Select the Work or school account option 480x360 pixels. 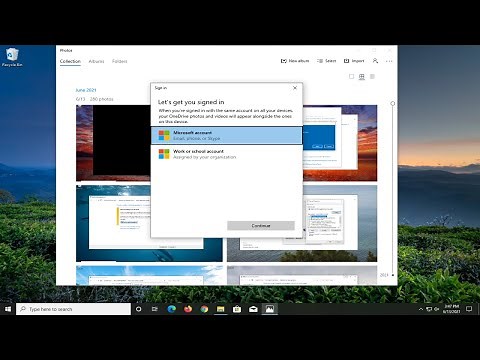tap(227, 154)
